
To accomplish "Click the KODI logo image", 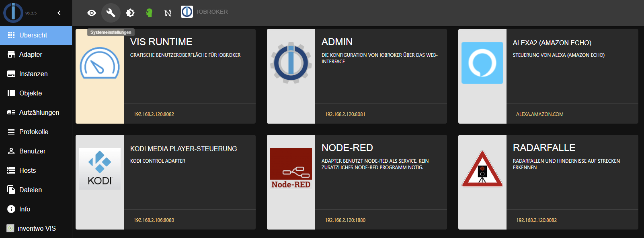I will pos(100,169).
